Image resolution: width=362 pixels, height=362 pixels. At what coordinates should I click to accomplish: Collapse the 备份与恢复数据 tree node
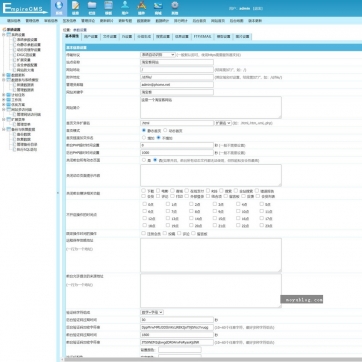coord(4,129)
